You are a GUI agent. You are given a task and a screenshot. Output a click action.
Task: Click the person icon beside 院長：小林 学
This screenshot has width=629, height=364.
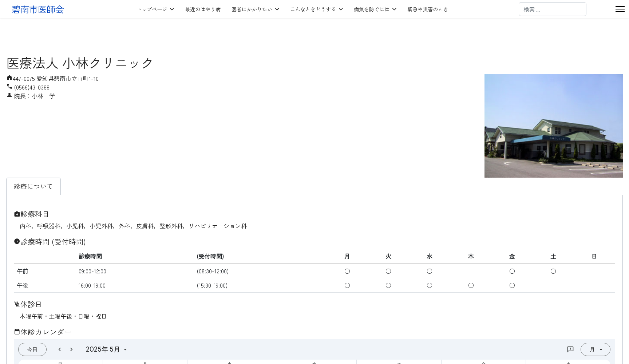coord(9,95)
